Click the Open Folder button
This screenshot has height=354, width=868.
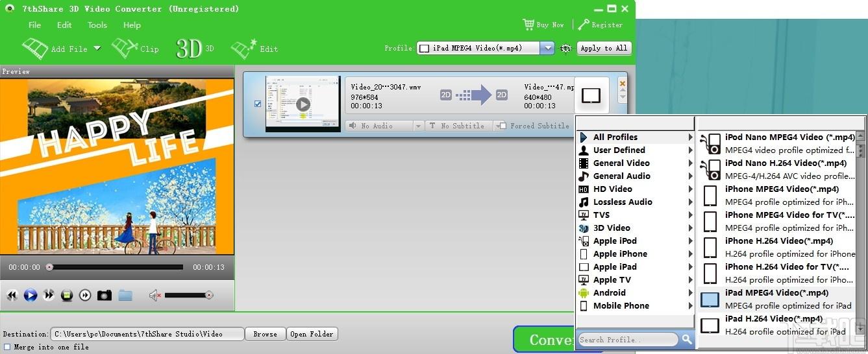pyautogui.click(x=312, y=334)
